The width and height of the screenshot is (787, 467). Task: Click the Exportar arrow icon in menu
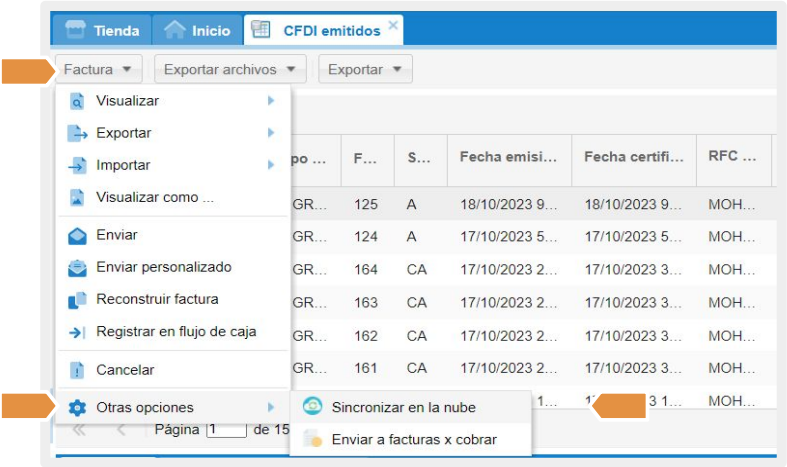pyautogui.click(x=77, y=133)
